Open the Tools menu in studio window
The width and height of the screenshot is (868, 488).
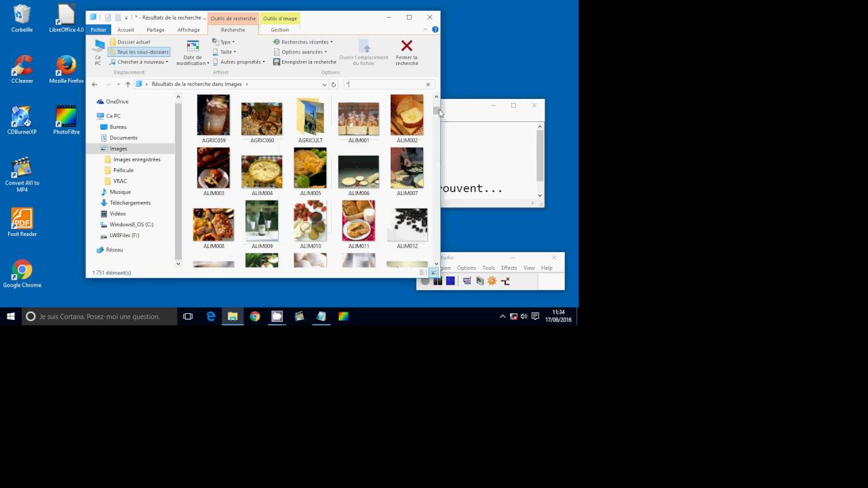click(x=488, y=268)
